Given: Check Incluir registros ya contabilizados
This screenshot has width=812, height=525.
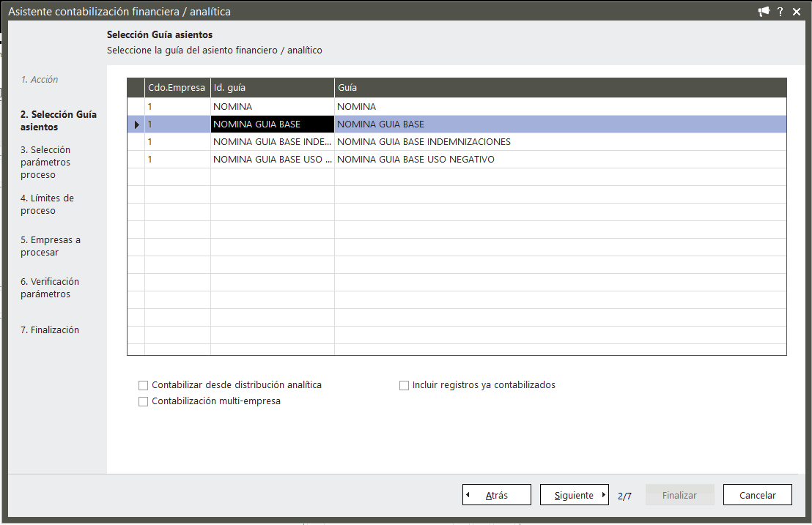Looking at the screenshot, I should click(404, 385).
